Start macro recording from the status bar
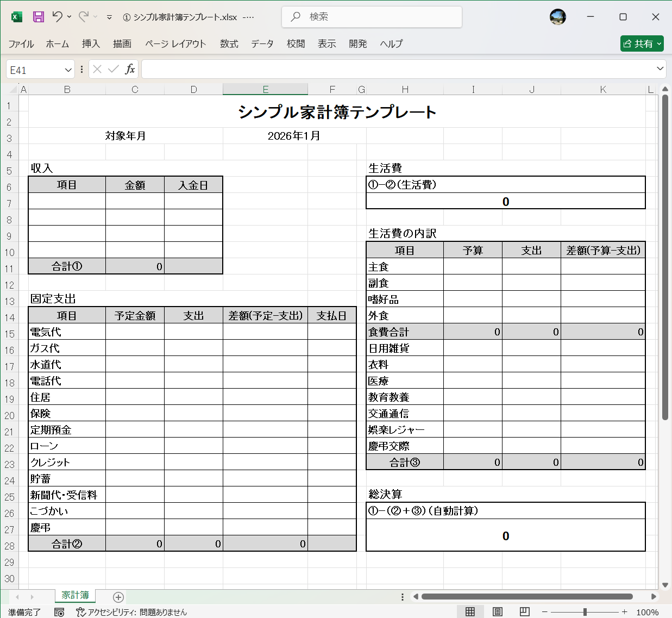Screen dimensions: 672x618 click(59, 612)
